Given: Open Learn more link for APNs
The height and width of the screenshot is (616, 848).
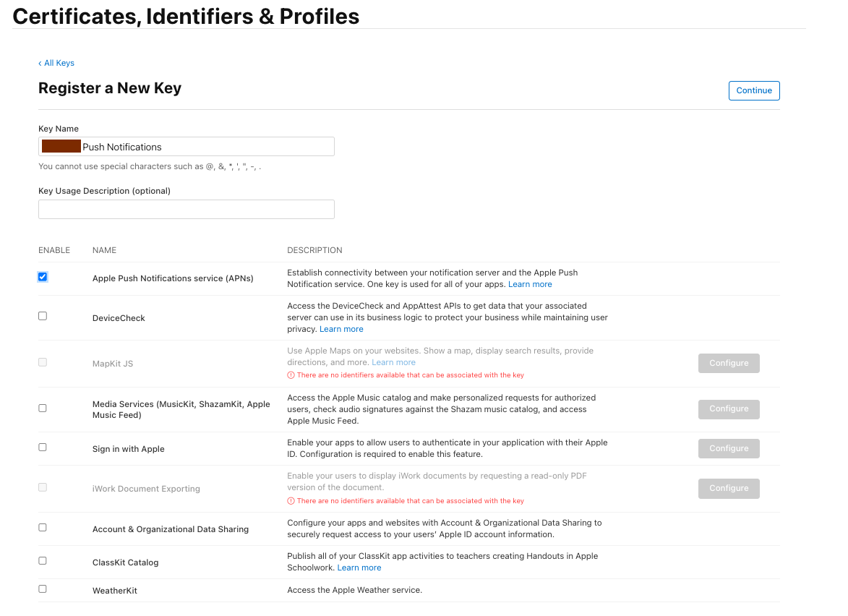Looking at the screenshot, I should [530, 284].
